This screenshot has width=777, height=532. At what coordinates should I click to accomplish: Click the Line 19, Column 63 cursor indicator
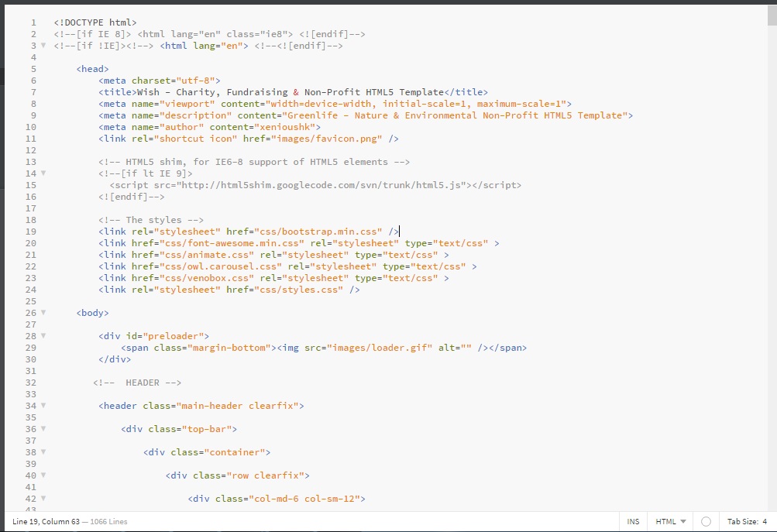pos(46,522)
